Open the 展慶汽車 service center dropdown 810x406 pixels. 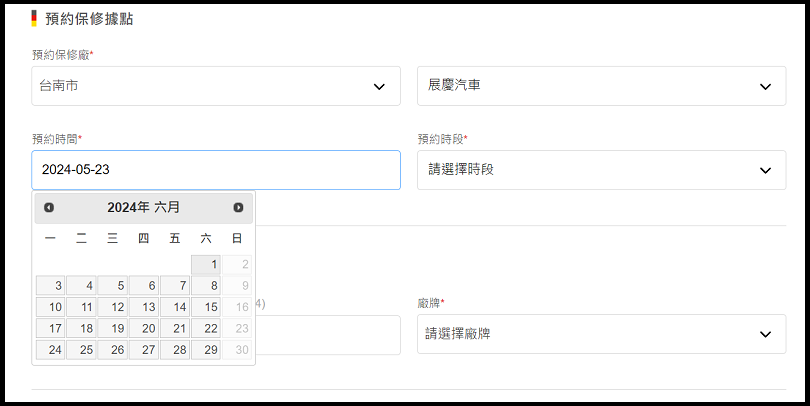click(602, 86)
